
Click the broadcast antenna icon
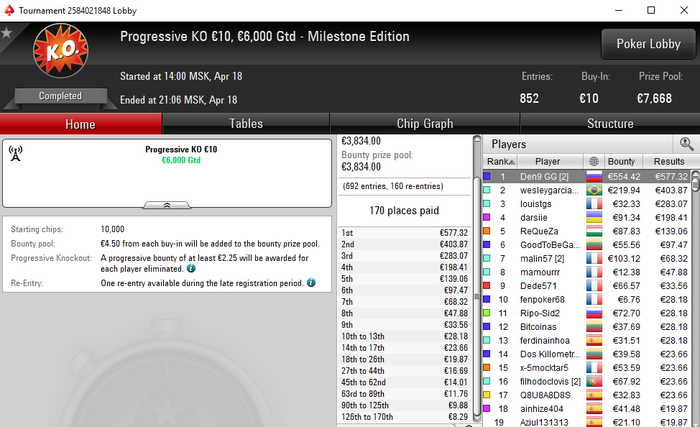(16, 154)
